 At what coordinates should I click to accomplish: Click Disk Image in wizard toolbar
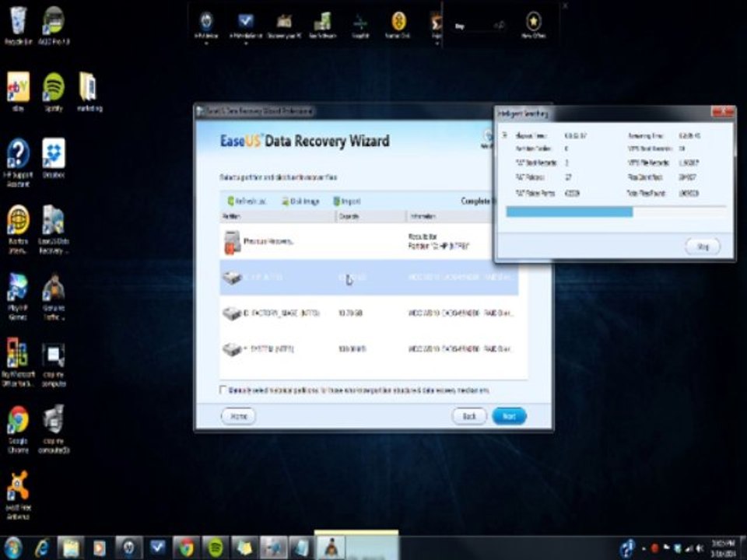[301, 201]
